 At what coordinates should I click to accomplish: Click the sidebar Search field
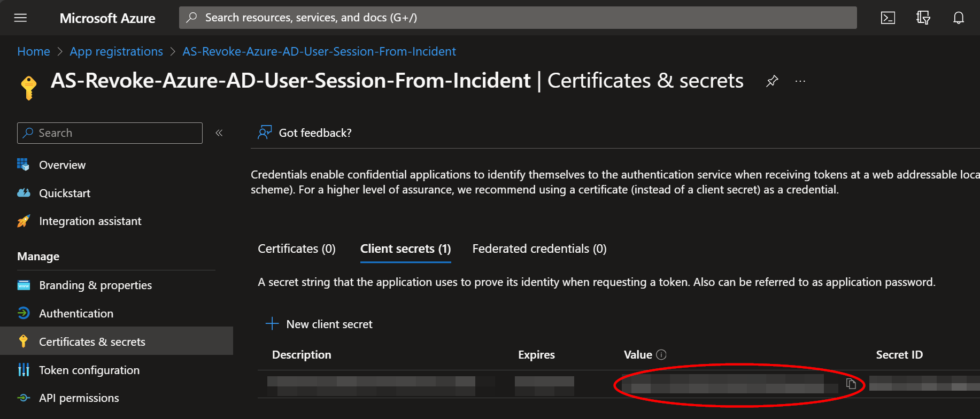(110, 133)
